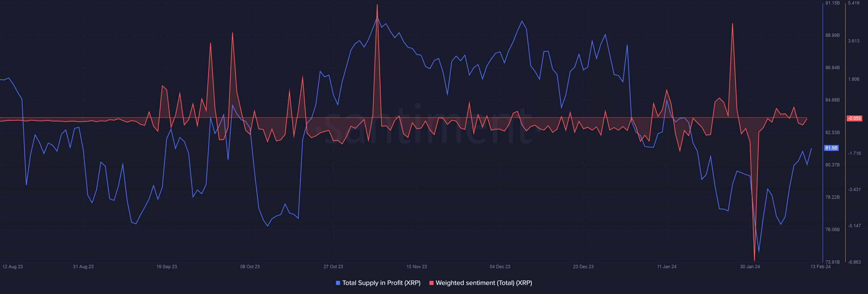This screenshot has height=294, width=868.
Task: Click the 82.53B axis value
Action: point(832,132)
